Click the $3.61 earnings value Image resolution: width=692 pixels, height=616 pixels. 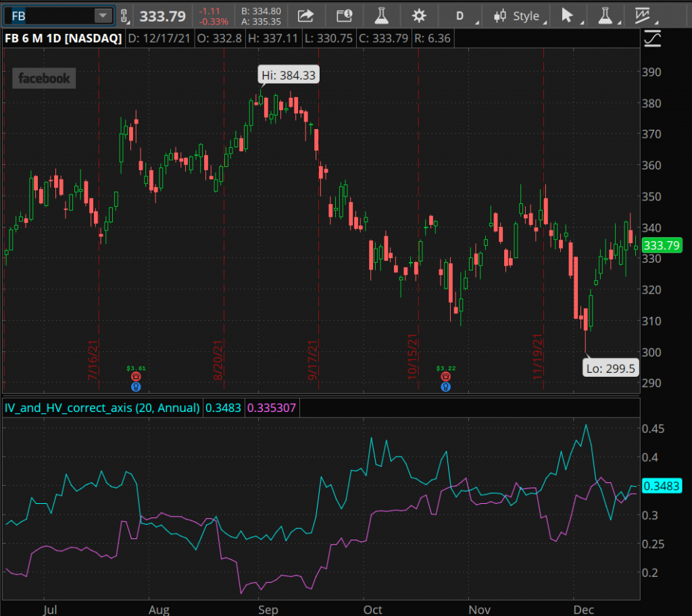pos(136,368)
